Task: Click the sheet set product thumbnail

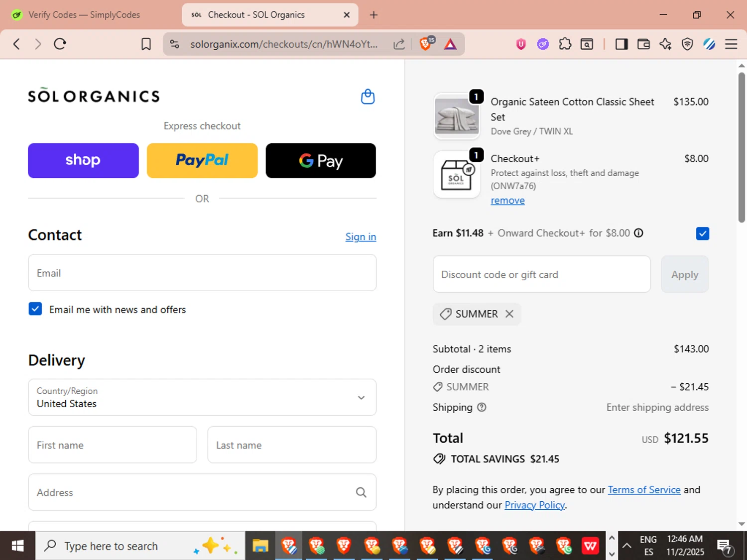Action: click(x=457, y=116)
